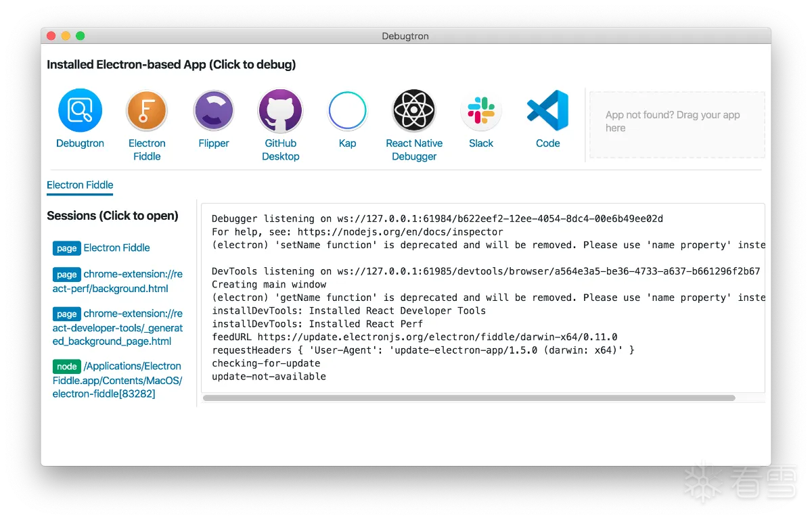
Task: Click the 'feedURL https://update.electronjs.org' log line
Action: [415, 337]
